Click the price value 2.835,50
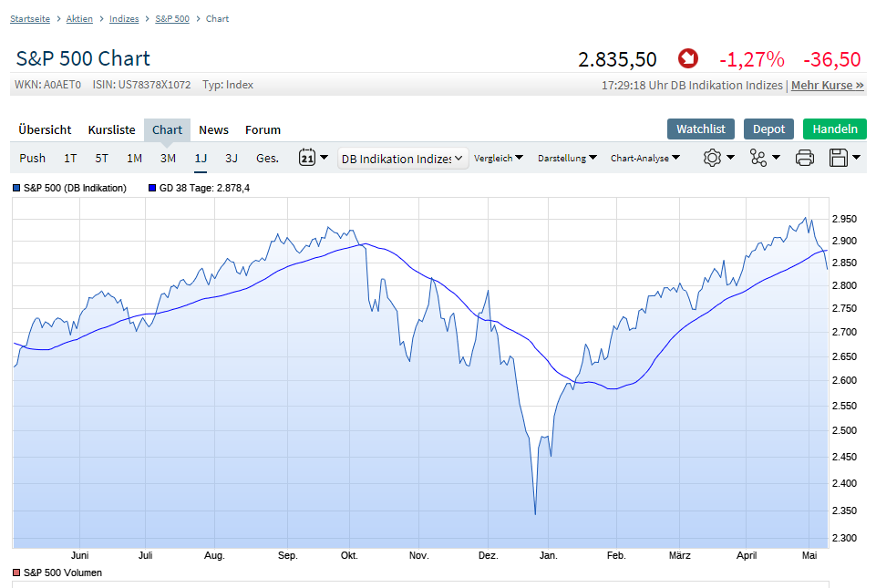 pyautogui.click(x=617, y=59)
